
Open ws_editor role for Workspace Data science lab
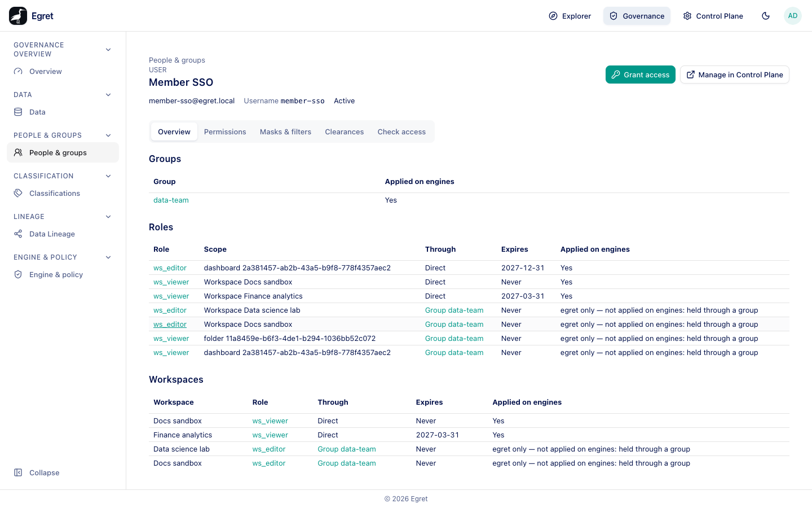[170, 310]
